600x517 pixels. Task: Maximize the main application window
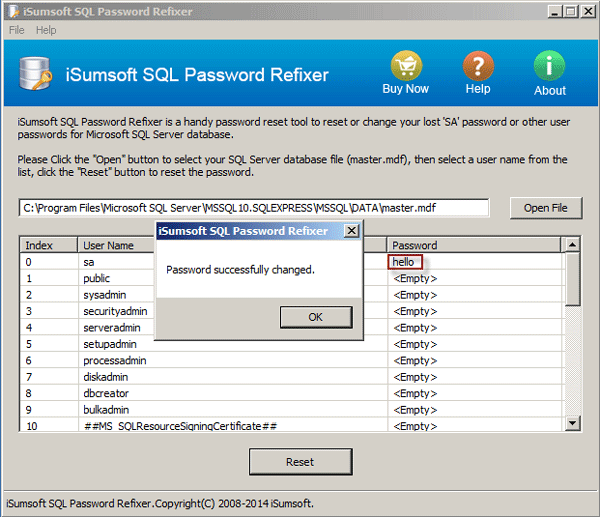(571, 11)
